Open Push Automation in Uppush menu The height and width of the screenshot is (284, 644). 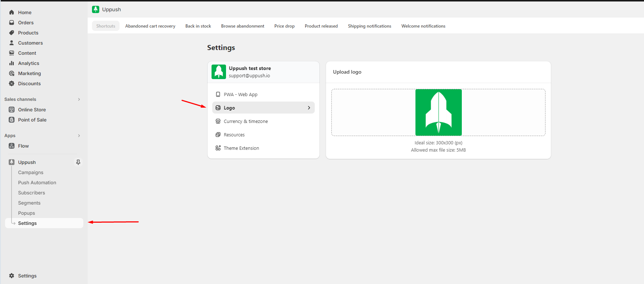click(x=37, y=183)
